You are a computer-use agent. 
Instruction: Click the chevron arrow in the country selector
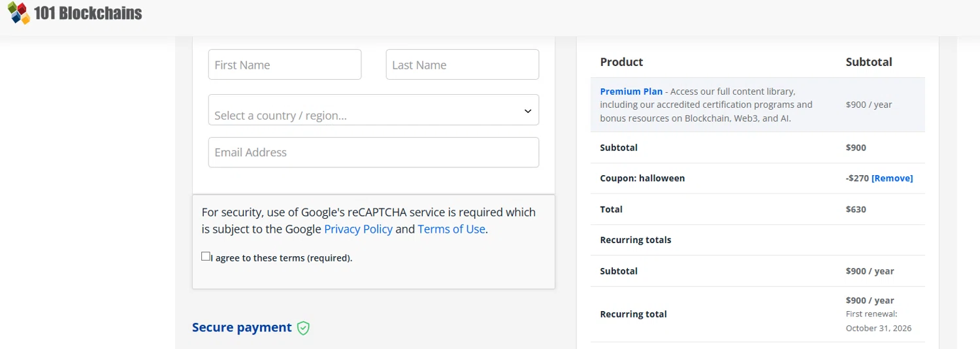tap(528, 111)
